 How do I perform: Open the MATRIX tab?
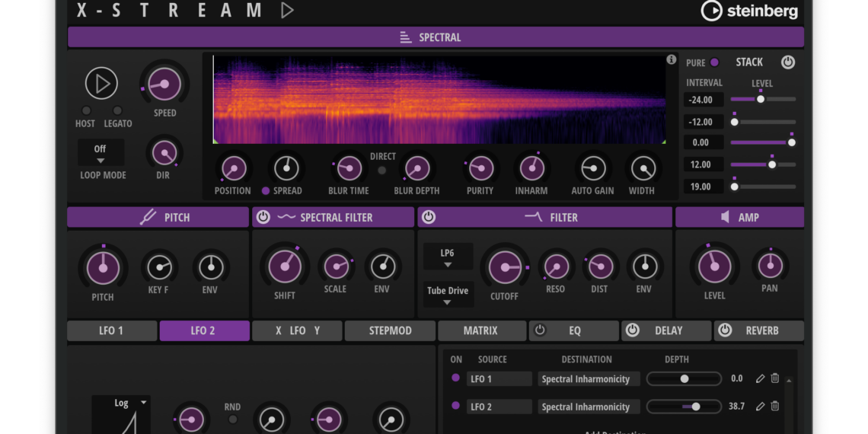[x=480, y=330]
